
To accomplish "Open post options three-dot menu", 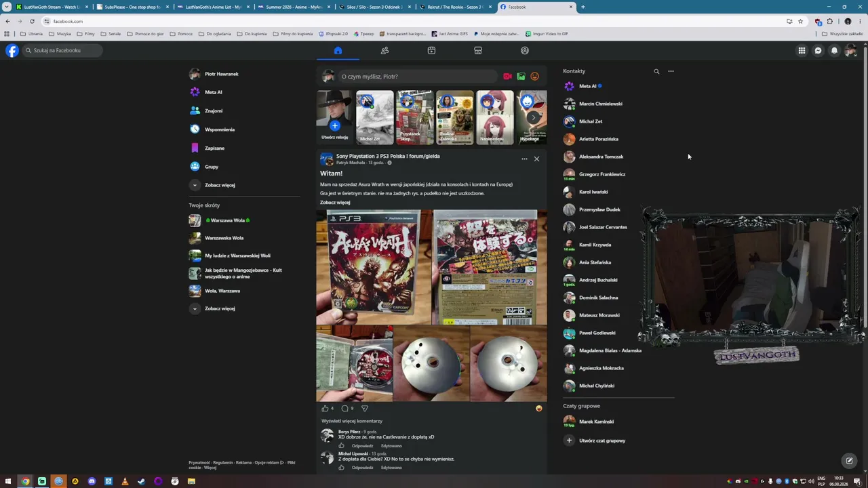I will 524,159.
